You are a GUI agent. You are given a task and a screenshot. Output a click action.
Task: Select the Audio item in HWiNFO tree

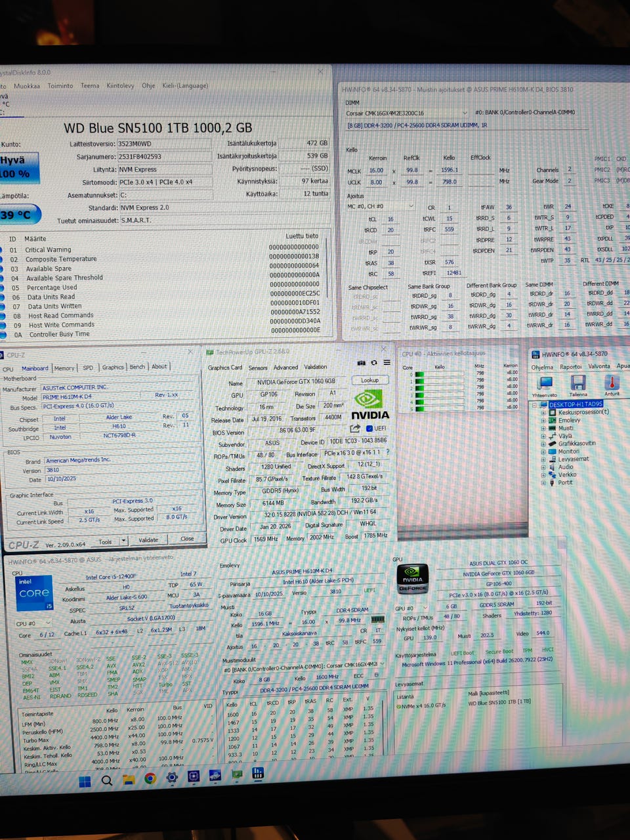[x=566, y=467]
